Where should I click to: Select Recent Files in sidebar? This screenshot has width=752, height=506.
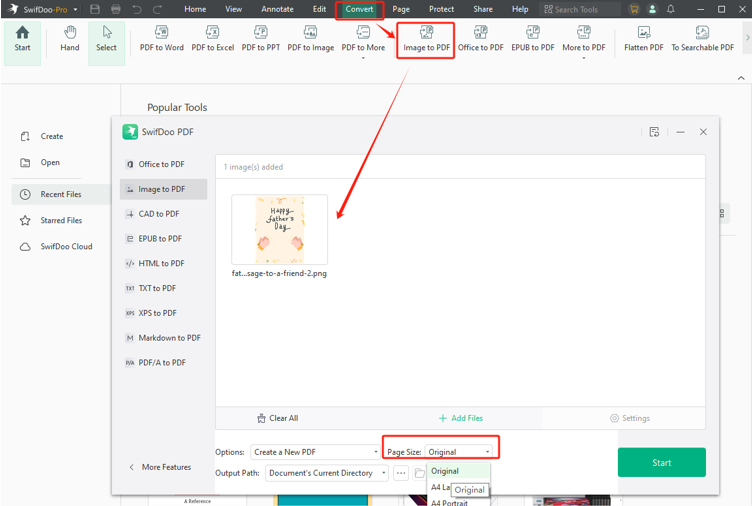pos(61,194)
